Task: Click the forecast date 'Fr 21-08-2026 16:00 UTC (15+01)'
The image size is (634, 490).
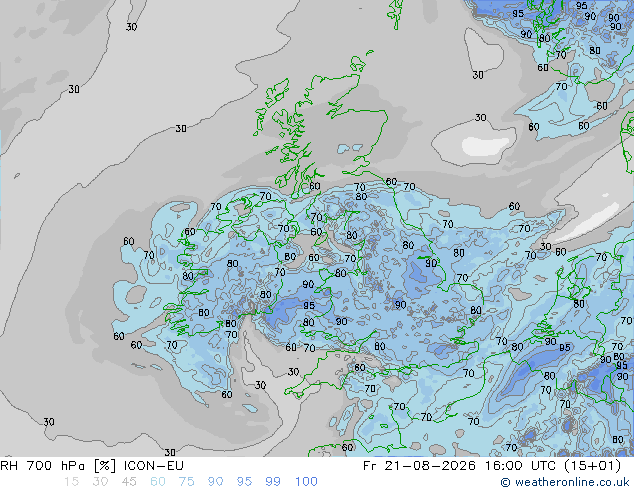Action: (x=492, y=466)
